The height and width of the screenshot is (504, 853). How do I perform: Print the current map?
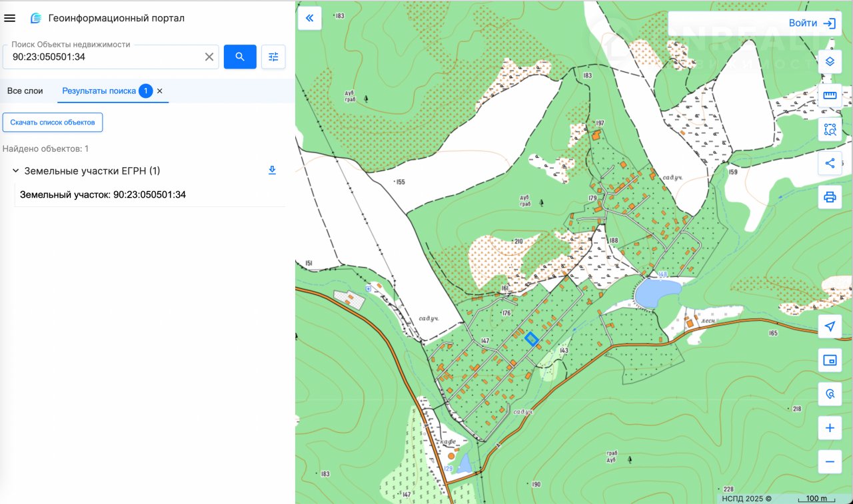coord(830,197)
